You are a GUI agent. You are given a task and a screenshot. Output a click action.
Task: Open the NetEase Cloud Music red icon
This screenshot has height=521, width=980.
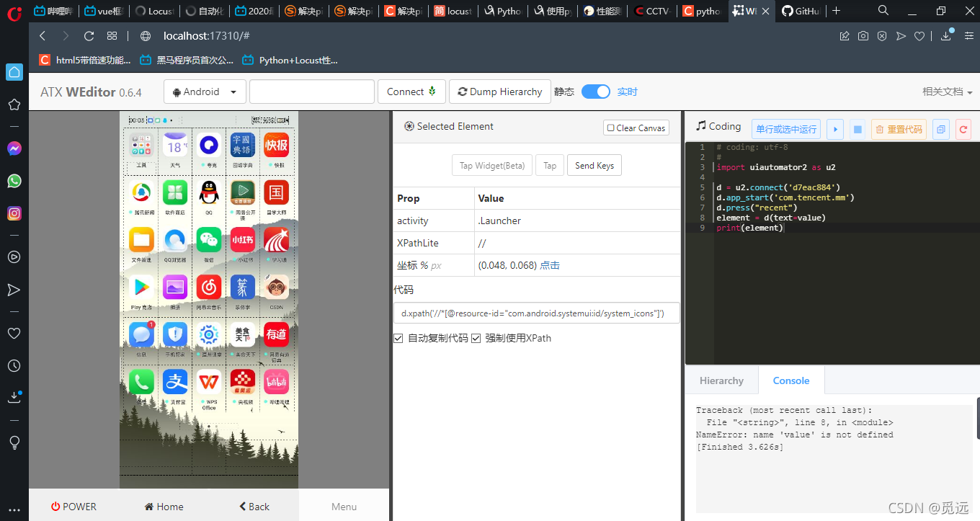point(209,287)
